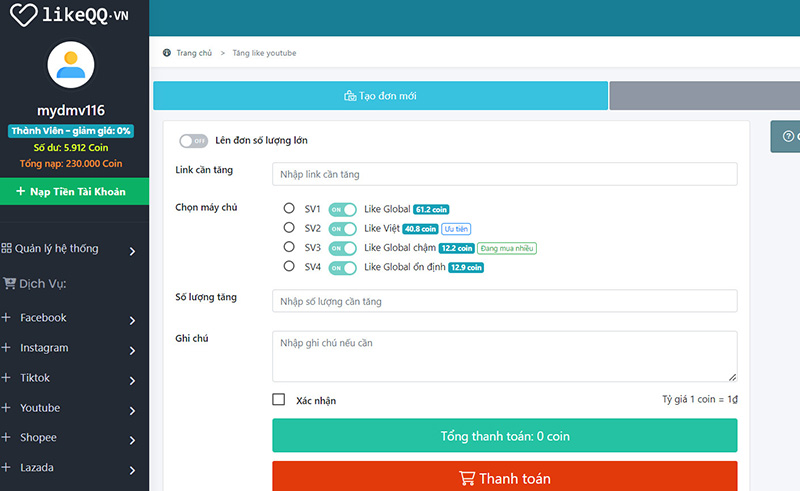Click the Quản lý hệ thống grid icon
Image resolution: width=800 pixels, height=491 pixels.
click(x=7, y=248)
